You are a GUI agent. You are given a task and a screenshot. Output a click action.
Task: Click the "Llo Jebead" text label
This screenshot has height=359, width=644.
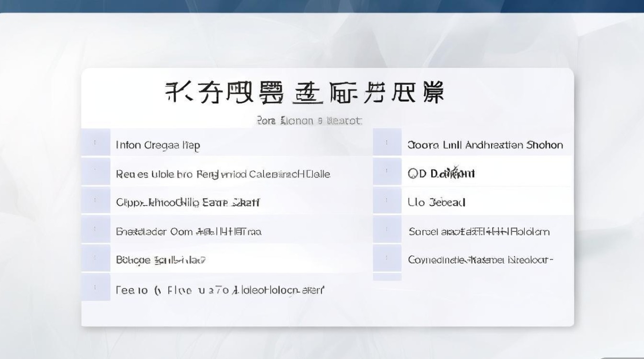point(437,202)
